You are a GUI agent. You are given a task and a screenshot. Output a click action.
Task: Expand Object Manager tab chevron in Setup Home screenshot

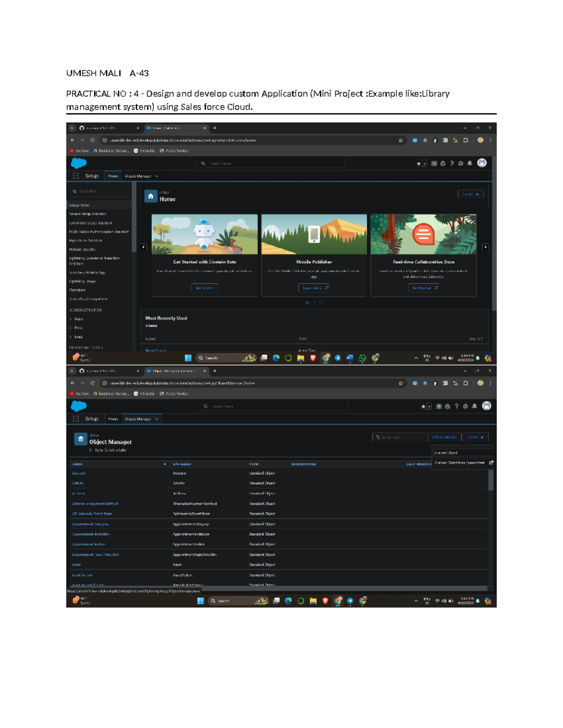click(x=157, y=176)
